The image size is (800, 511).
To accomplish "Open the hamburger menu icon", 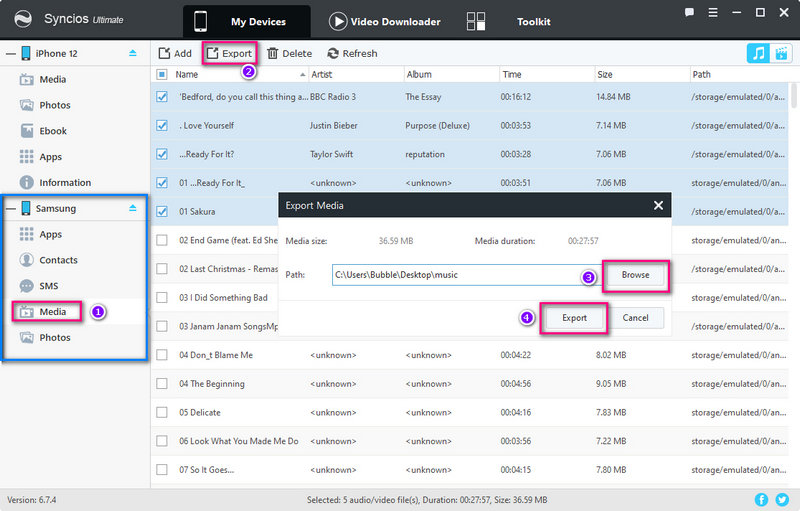I will point(713,13).
